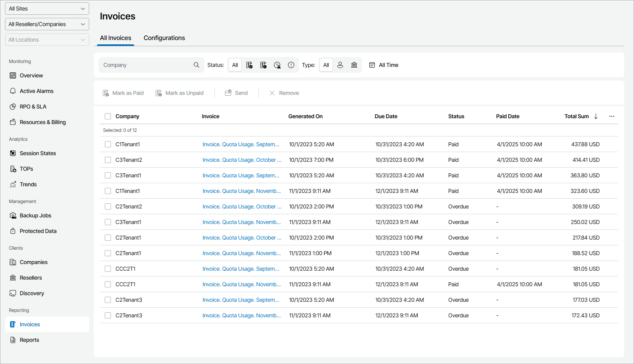Toggle the Total Sum sort arrow
634x364 pixels.
pos(595,116)
